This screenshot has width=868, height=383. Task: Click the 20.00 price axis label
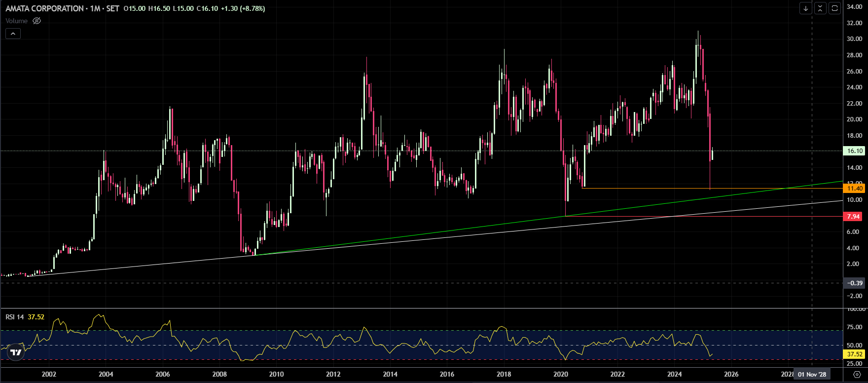click(855, 119)
